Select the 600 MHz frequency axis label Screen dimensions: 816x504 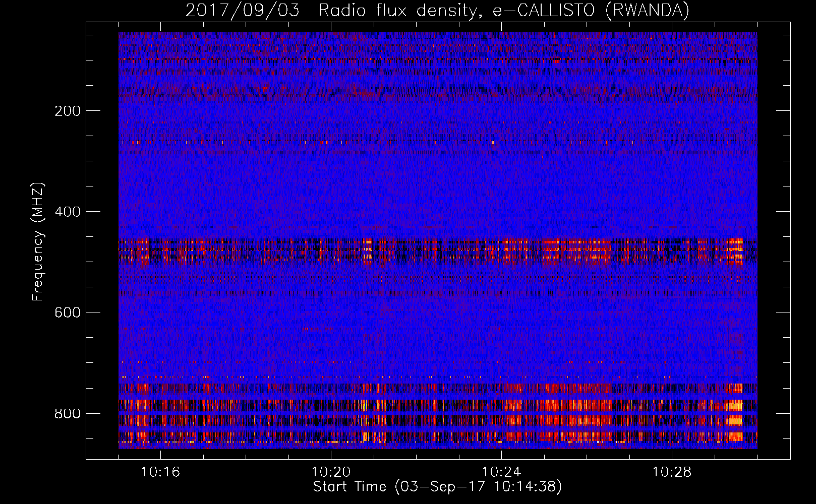pyautogui.click(x=68, y=312)
